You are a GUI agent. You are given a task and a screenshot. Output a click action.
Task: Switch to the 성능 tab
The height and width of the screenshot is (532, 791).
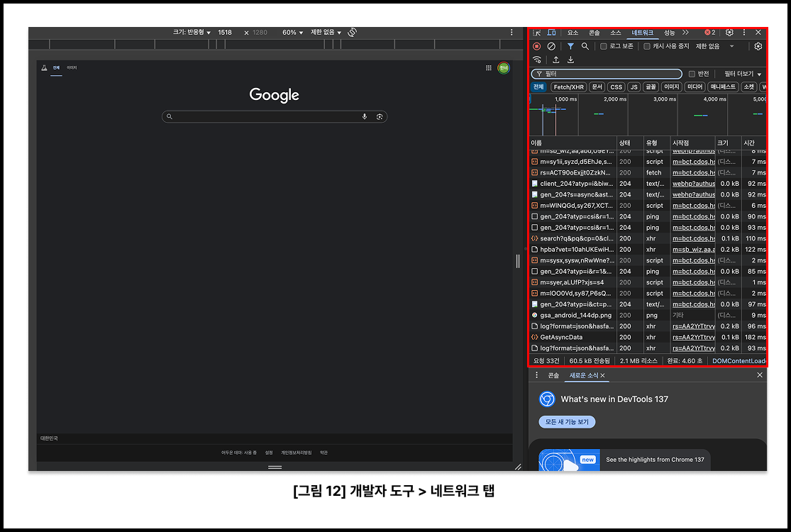click(669, 32)
